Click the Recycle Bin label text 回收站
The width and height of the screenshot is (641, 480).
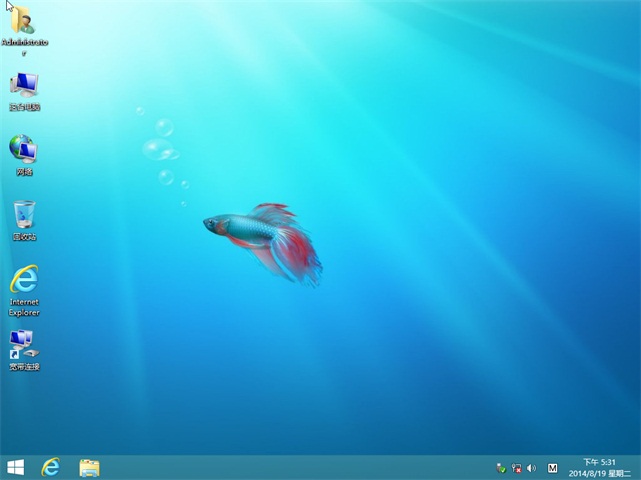click(24, 237)
